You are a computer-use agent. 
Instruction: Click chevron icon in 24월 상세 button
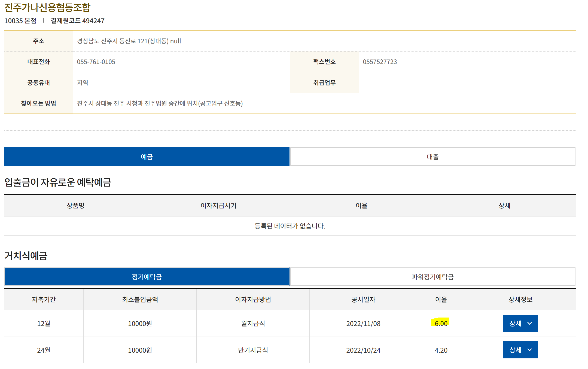point(530,350)
